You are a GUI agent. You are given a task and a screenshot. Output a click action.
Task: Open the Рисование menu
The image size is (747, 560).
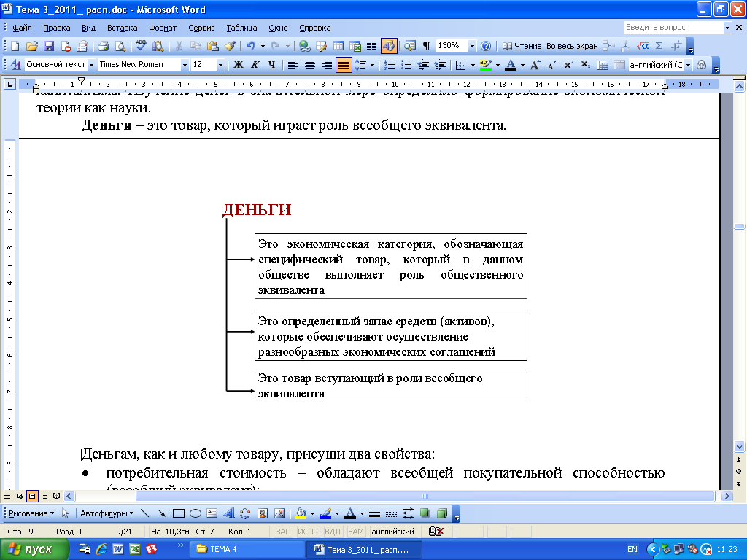[31, 513]
